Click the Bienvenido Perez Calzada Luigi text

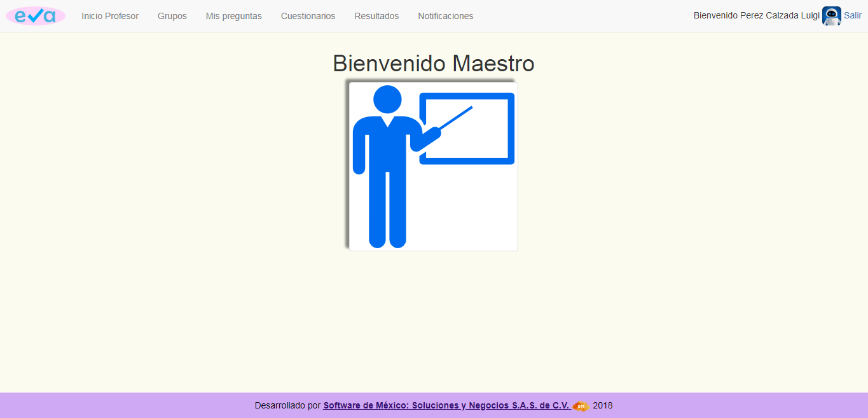[x=756, y=16]
